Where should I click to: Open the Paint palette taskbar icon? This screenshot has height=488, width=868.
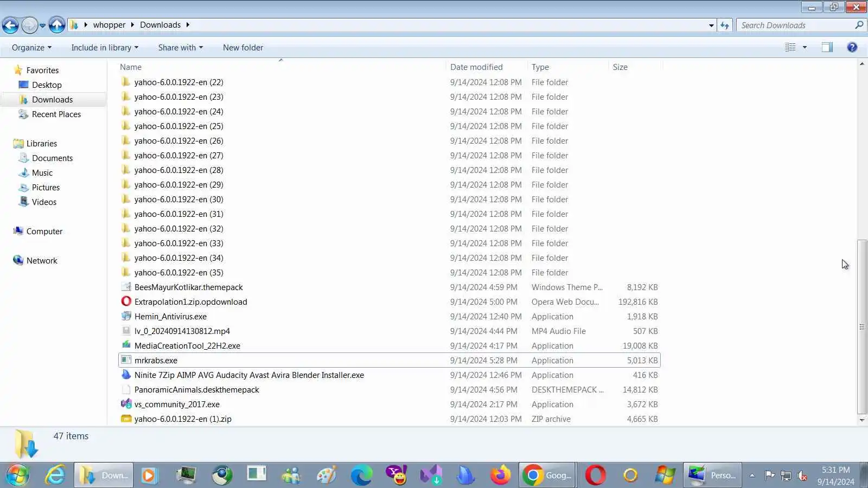pyautogui.click(x=327, y=476)
